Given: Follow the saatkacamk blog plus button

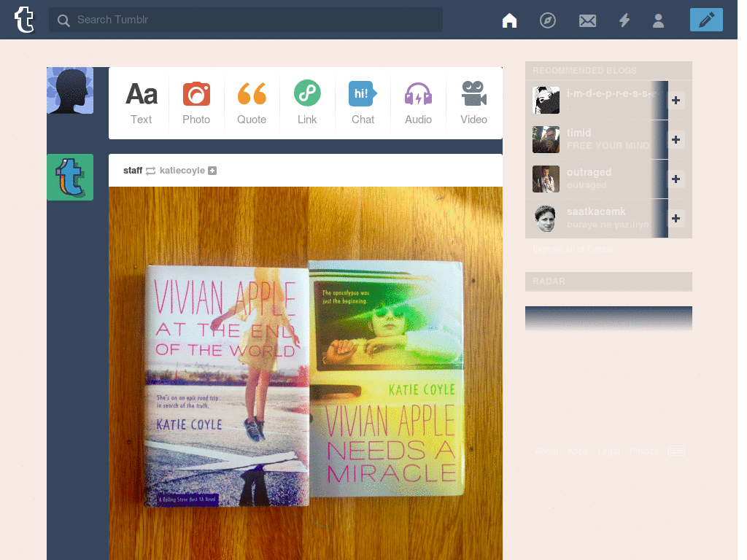Looking at the screenshot, I should (x=676, y=218).
